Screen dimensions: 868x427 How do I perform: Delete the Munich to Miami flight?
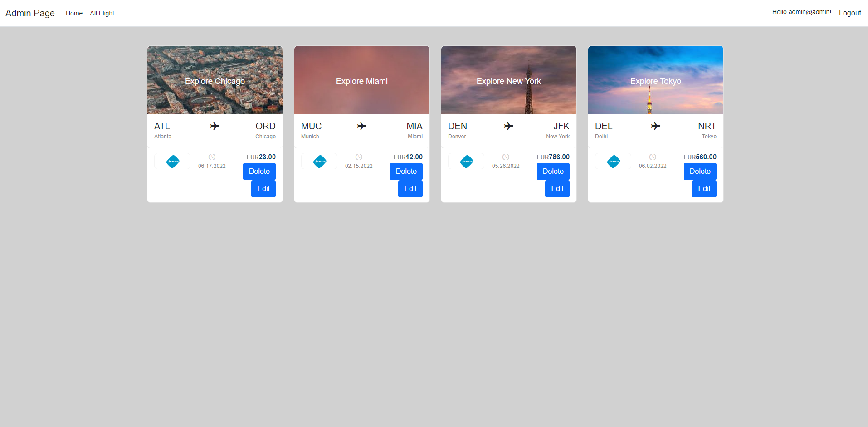[x=406, y=172]
